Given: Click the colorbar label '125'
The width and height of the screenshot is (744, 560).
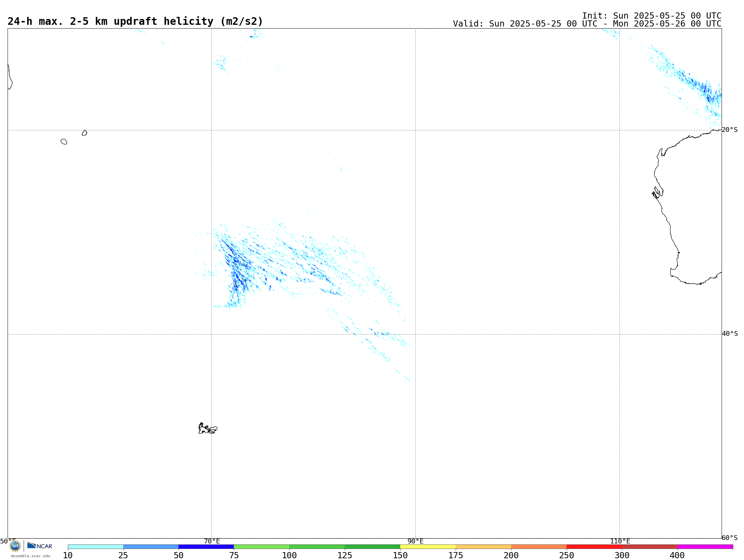Looking at the screenshot, I should tap(345, 555).
